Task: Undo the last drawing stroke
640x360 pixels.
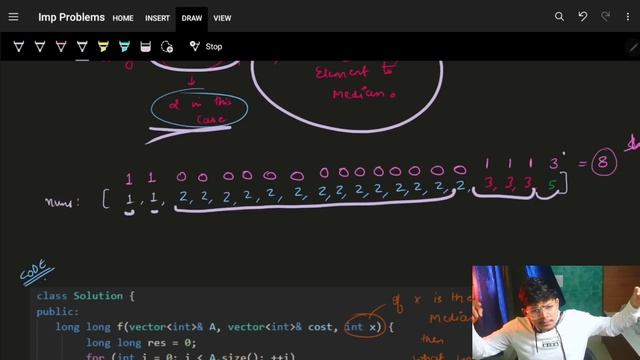Action: pyautogui.click(x=582, y=17)
